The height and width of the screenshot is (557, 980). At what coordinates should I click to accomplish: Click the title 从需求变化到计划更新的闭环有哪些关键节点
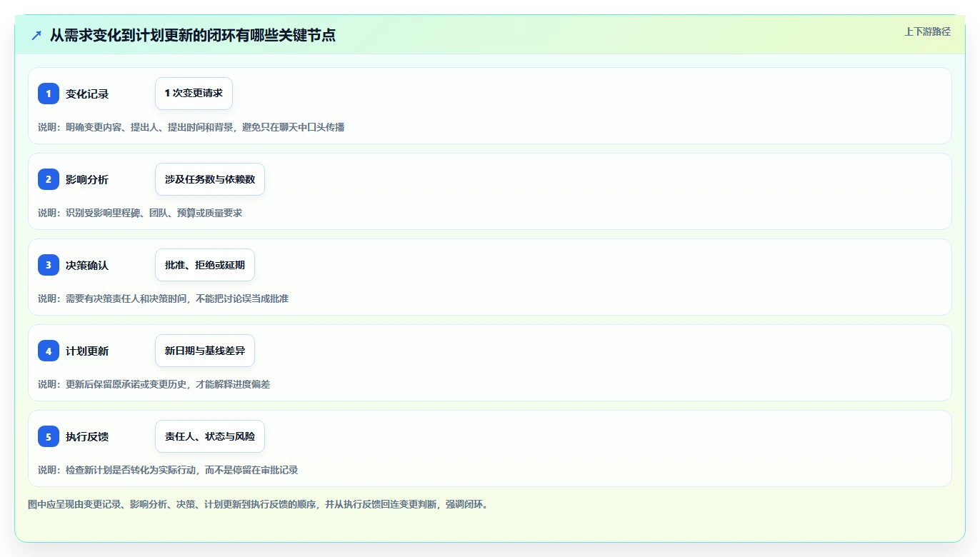click(x=193, y=35)
